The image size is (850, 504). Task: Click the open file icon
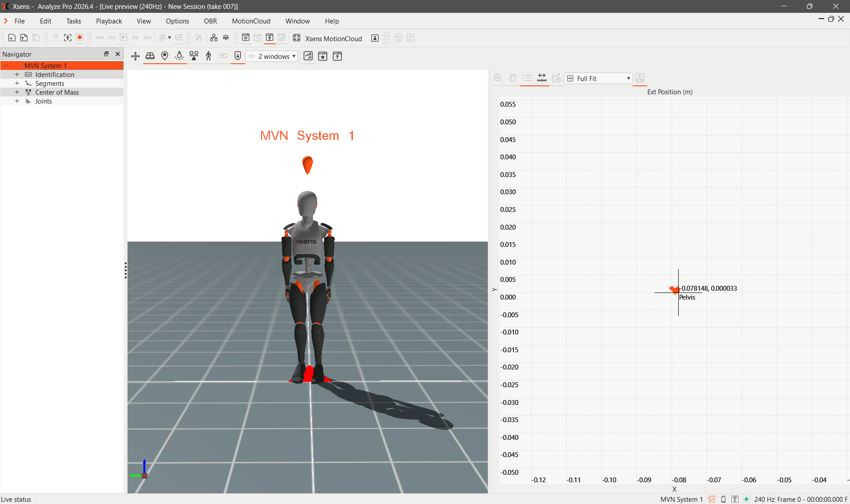point(24,38)
